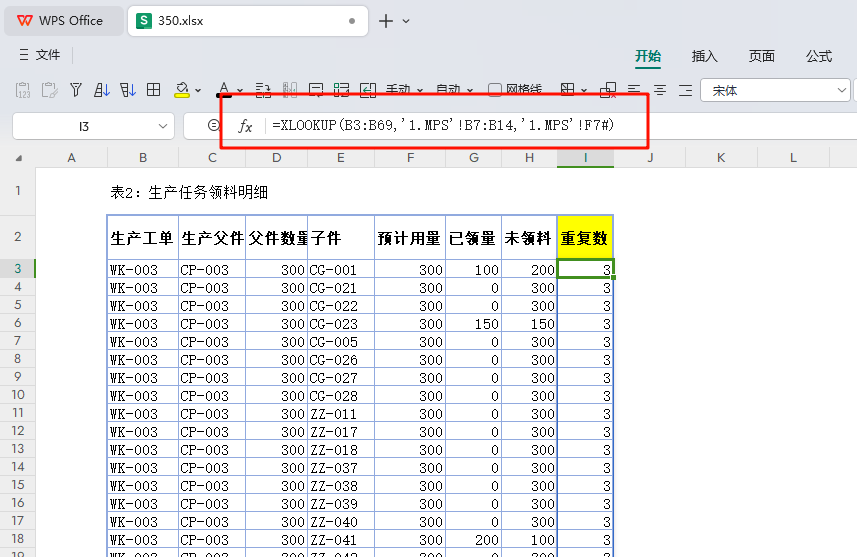Viewport: 857px width, 557px height.
Task: Click the fx insert function icon
Action: [245, 126]
